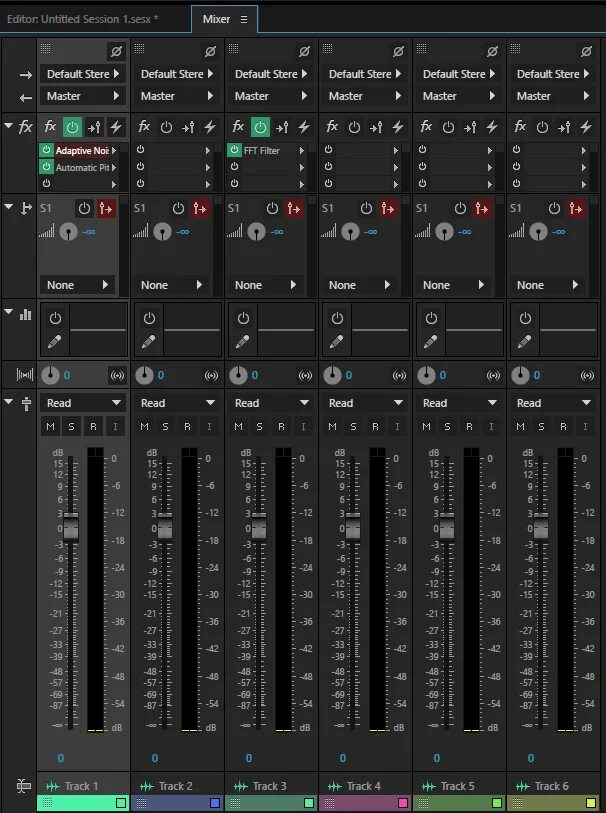Toggle effects rack power on Track 1
The image size is (606, 813).
point(72,127)
